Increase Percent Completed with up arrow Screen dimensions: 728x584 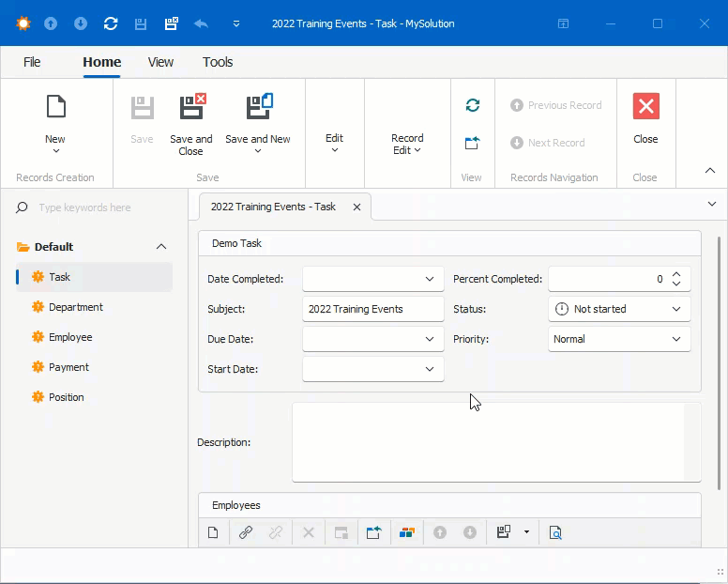676,274
